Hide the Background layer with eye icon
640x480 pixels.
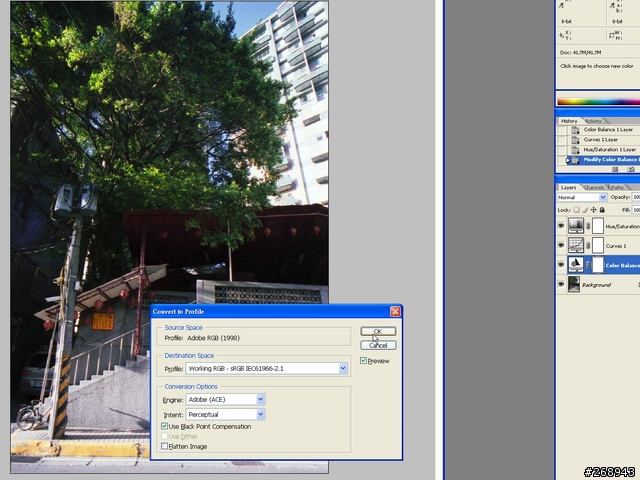point(561,284)
